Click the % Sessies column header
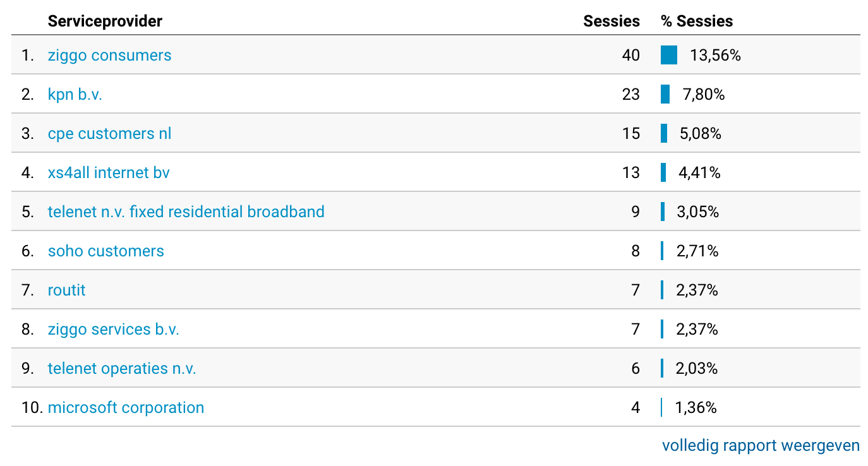This screenshot has height=466, width=868. 697,21
